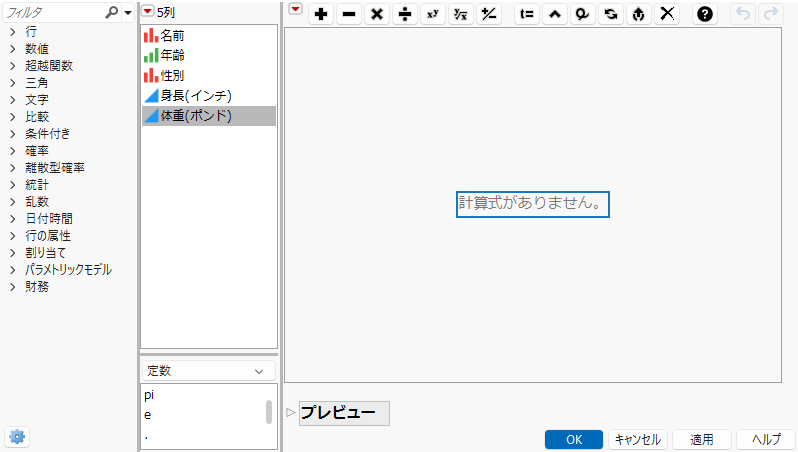The height and width of the screenshot is (452, 798).
Task: Expand the 財務 function category
Action: (13, 287)
